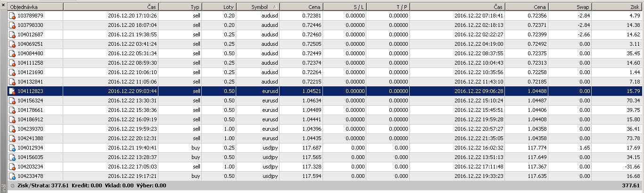Click open price 0.72381
Image resolution: width=644 pixels, height=193 pixels.
pos(312,16)
